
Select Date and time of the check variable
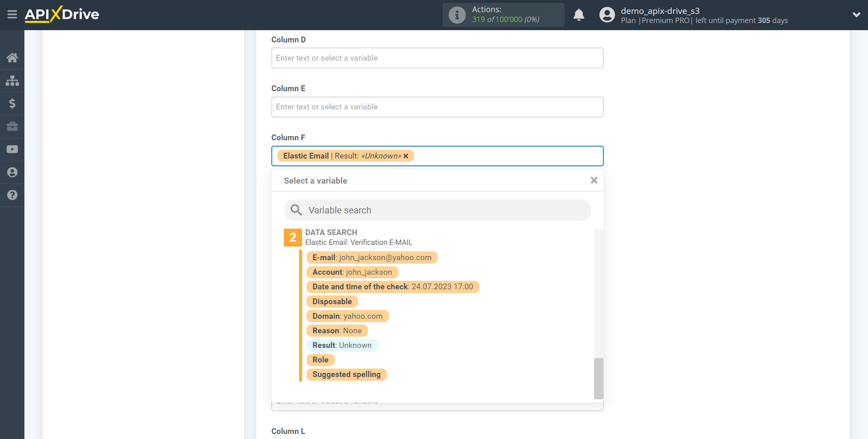click(393, 287)
